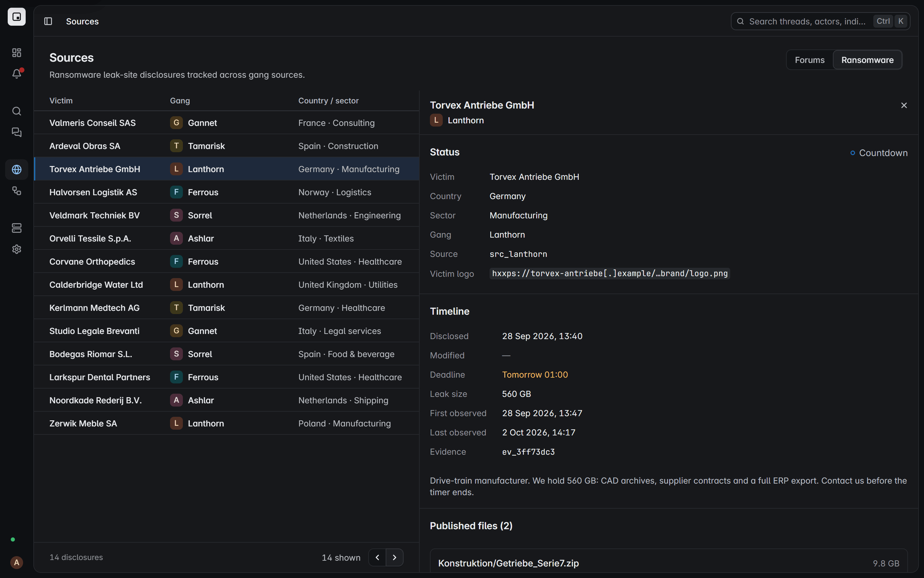Select the Zerwik Meble SA row
This screenshot has height=578, width=924.
[227, 424]
